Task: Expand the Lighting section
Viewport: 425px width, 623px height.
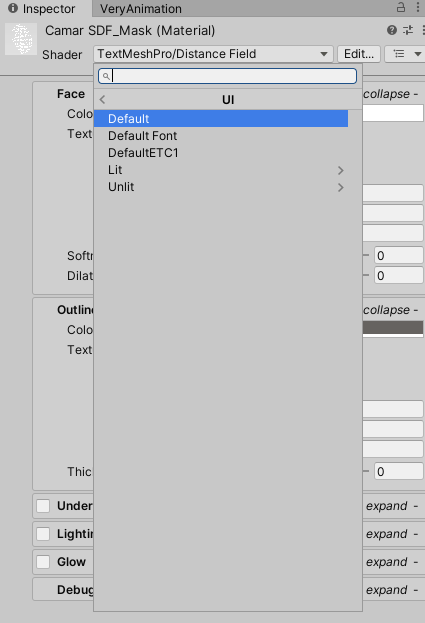Action: pyautogui.click(x=392, y=534)
